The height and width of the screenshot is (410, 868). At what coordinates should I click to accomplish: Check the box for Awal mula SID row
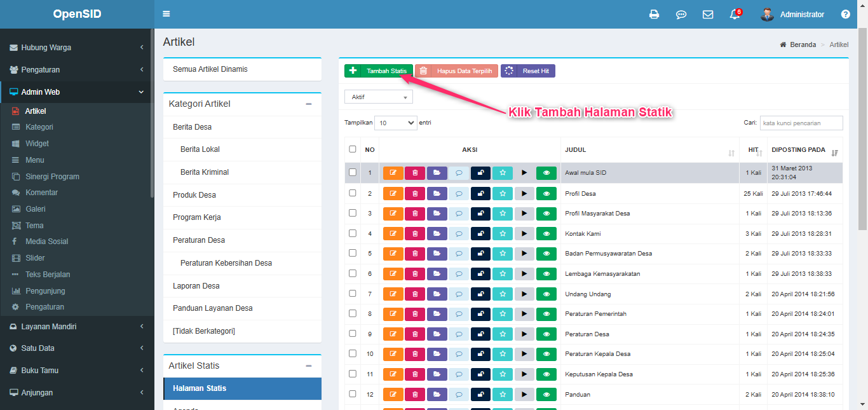[x=353, y=172]
